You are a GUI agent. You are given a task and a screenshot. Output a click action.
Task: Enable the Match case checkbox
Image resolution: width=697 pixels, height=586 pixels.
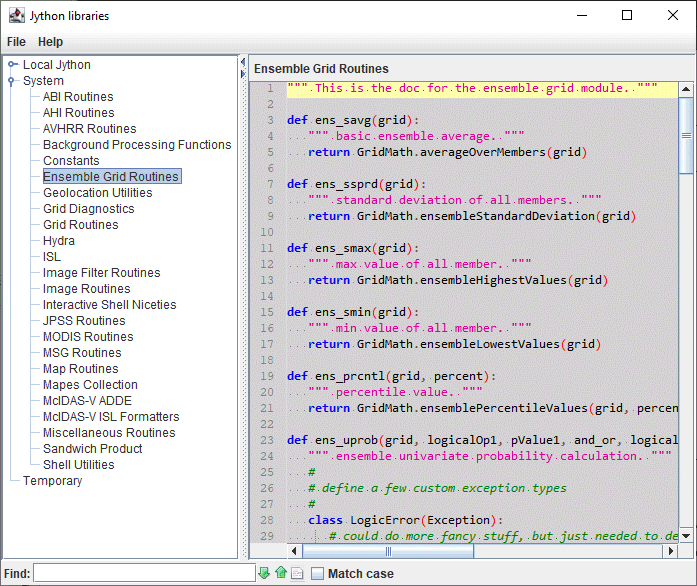coord(317,573)
